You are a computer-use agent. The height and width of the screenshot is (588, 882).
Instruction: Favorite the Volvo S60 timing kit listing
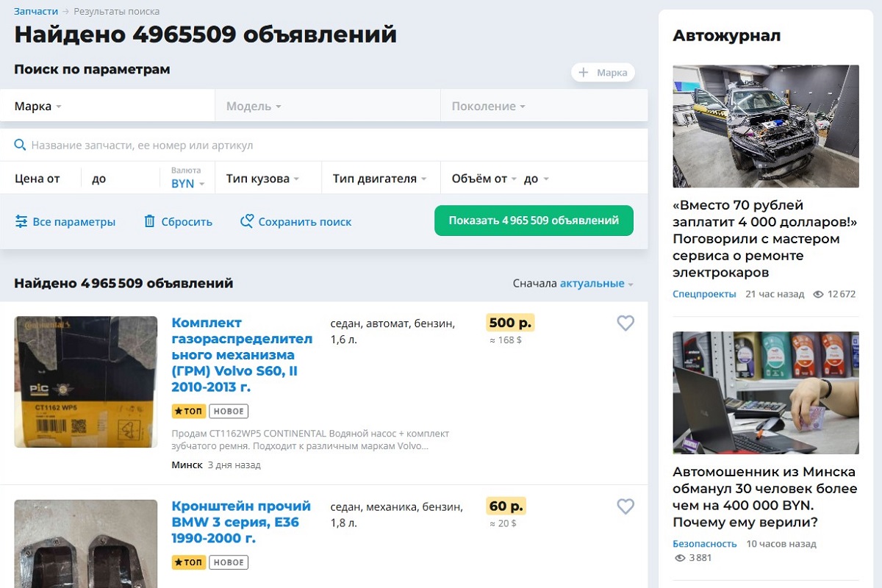(x=625, y=323)
